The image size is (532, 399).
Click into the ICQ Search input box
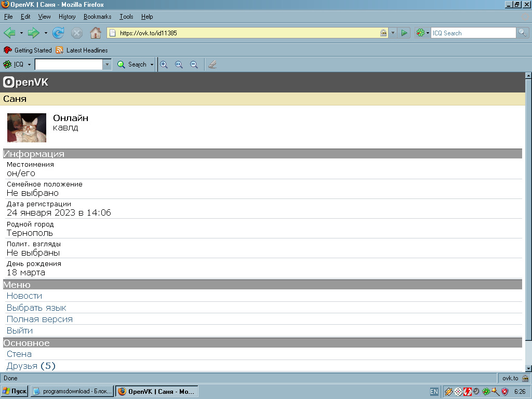point(473,33)
